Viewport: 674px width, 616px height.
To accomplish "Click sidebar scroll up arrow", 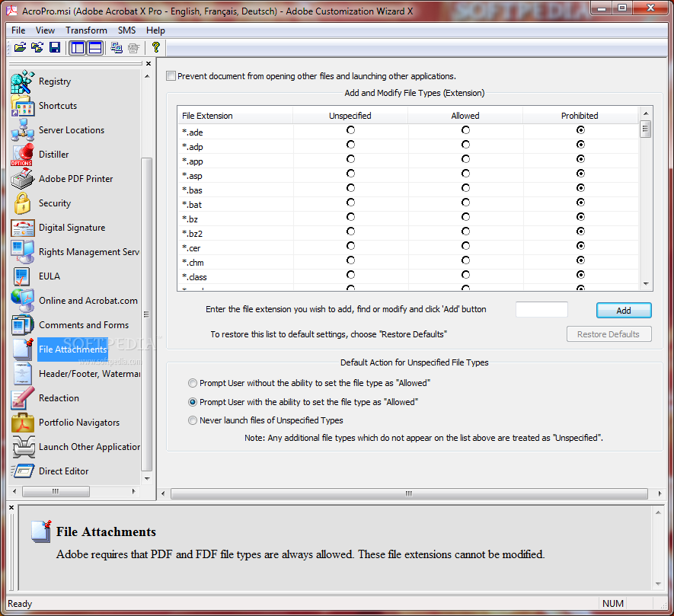I will click(147, 76).
